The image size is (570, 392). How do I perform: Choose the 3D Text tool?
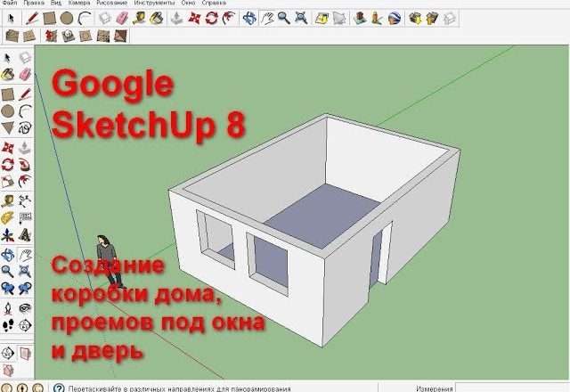[25, 235]
